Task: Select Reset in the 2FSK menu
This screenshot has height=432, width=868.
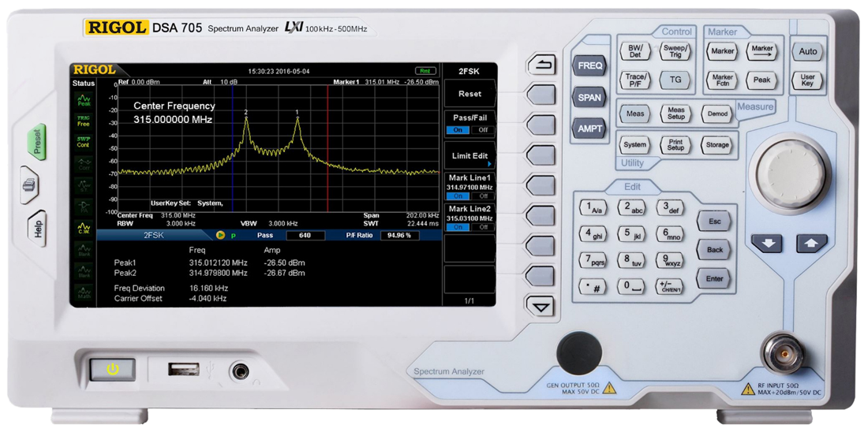Action: pyautogui.click(x=470, y=94)
